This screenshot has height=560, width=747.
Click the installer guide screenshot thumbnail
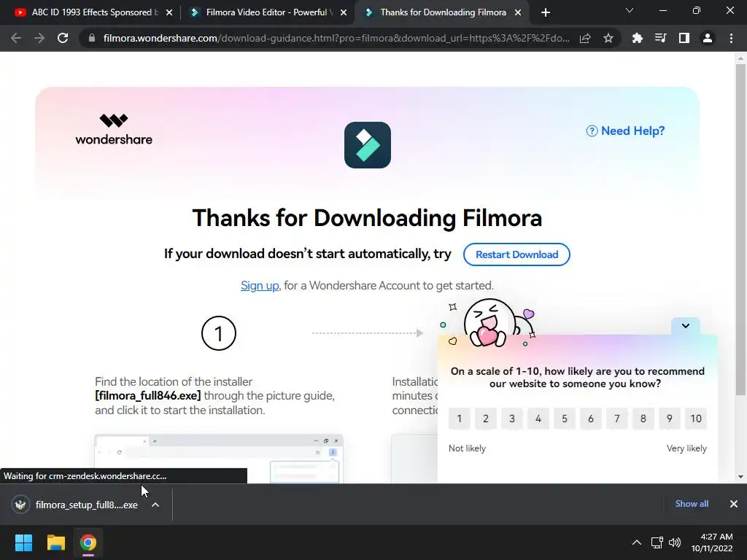point(219,459)
